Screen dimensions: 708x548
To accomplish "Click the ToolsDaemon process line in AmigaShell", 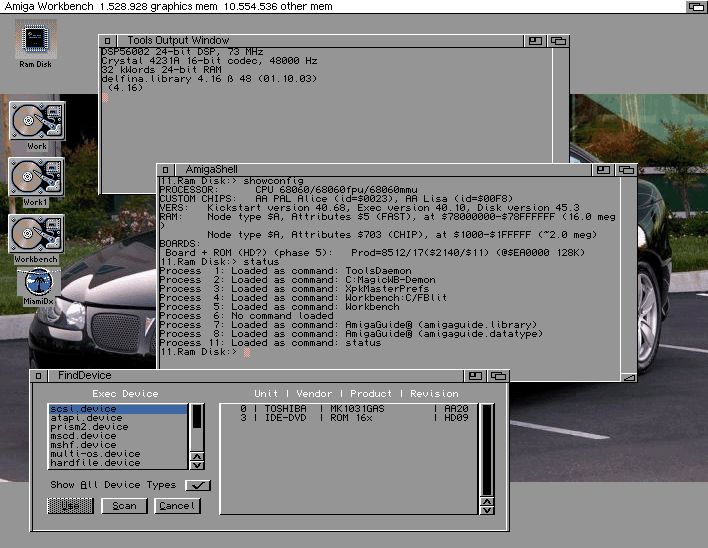I will pyautogui.click(x=285, y=271).
